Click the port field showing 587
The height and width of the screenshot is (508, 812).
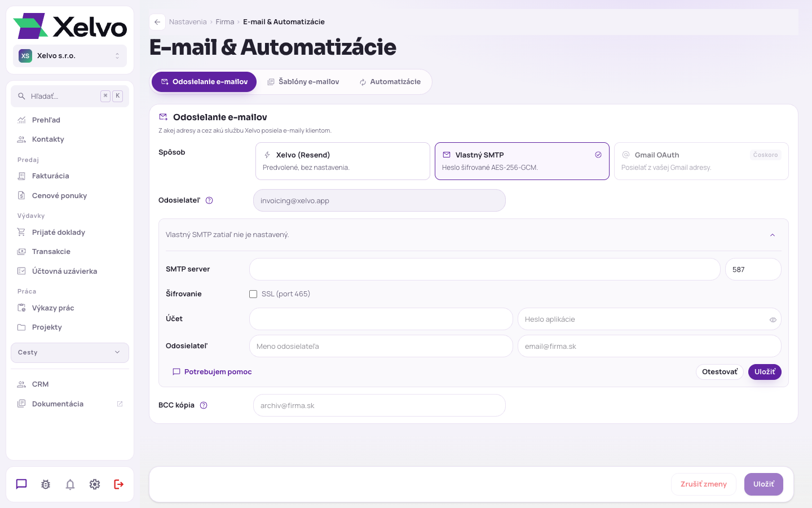click(753, 269)
